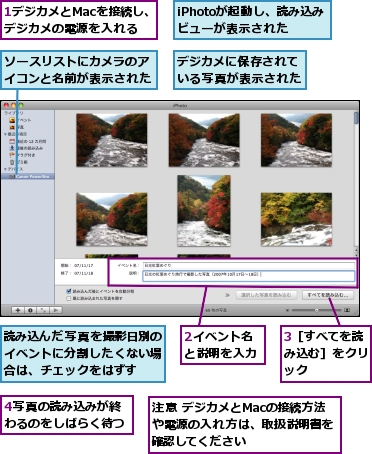Click the large-thumbnail icon right of slider
Screen dimensions: 372x454
click(347, 310)
